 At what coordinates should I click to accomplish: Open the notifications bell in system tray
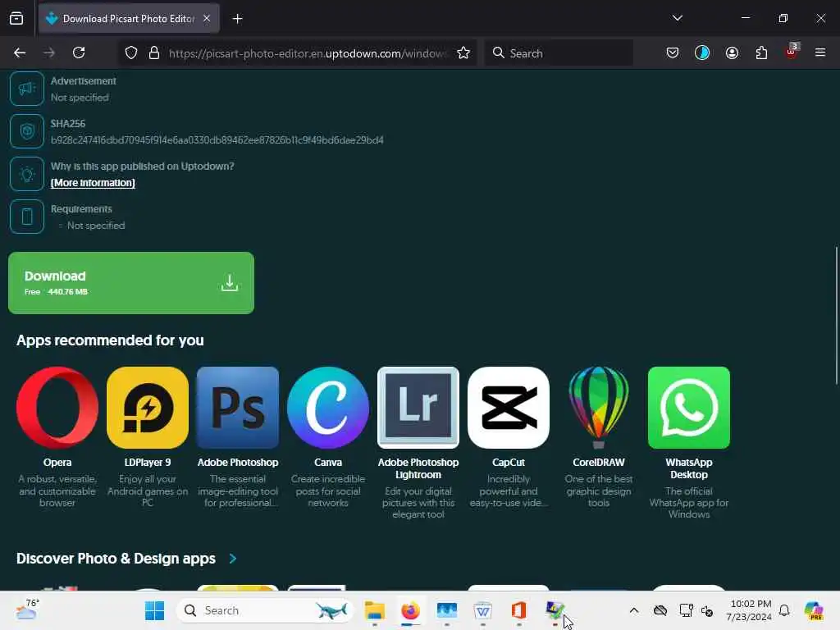(x=784, y=610)
